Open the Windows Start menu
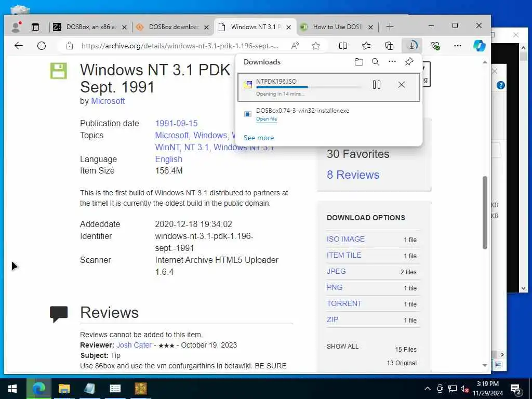Viewport: 532px width, 399px height. click(12, 389)
